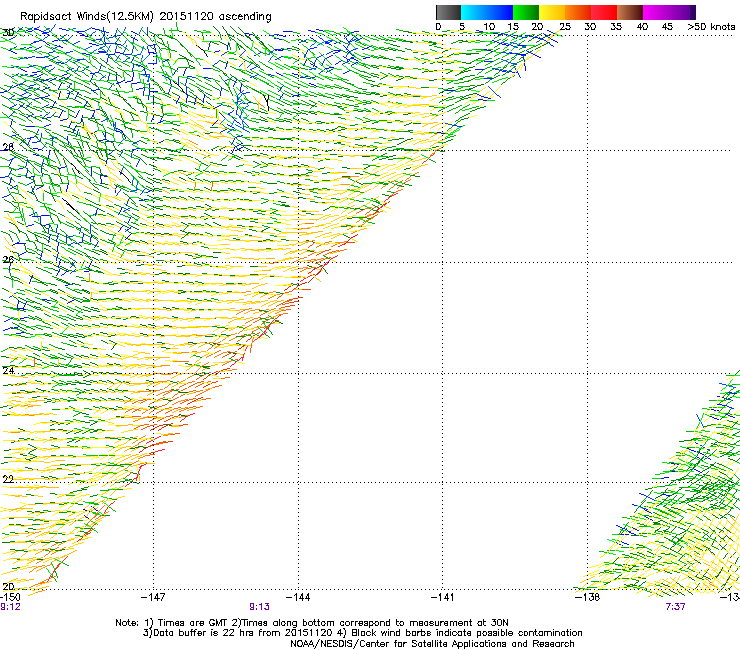This screenshot has width=740, height=650.
Task: Click the longitude label '-144'
Action: coord(298,597)
